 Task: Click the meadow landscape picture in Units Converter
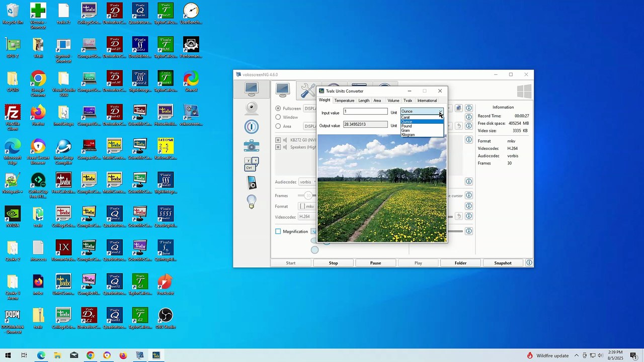382,189
